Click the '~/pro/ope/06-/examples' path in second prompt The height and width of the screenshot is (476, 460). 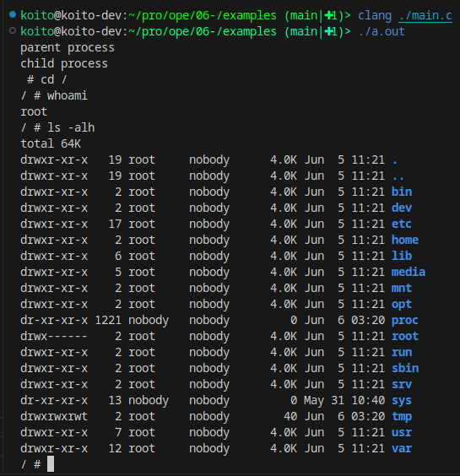203,31
